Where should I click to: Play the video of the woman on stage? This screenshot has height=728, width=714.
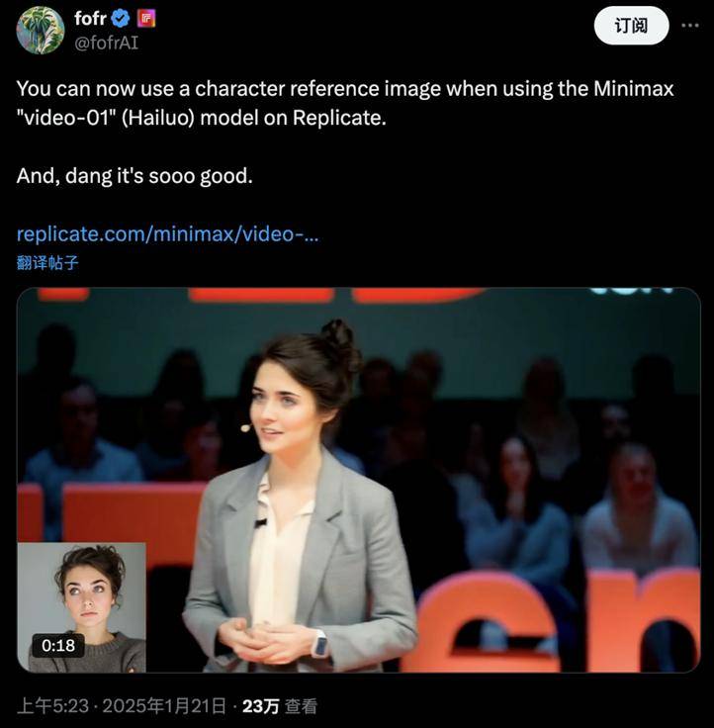click(x=358, y=480)
